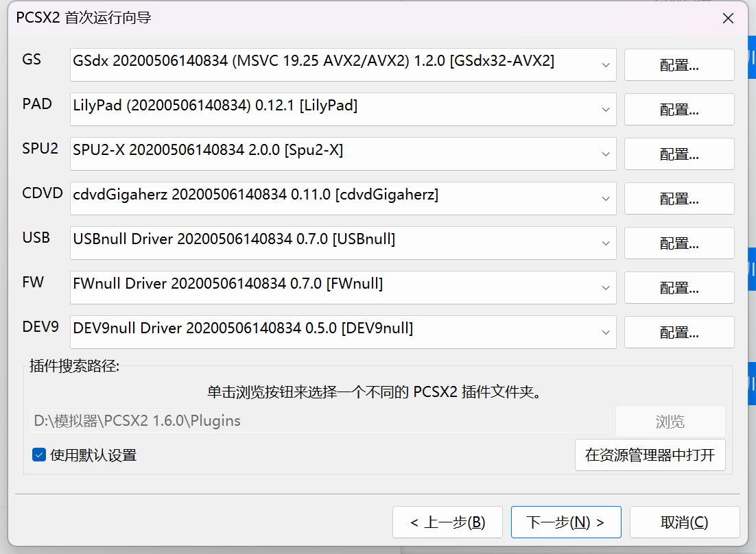Image resolution: width=756 pixels, height=554 pixels.
Task: Click the 浏览 browse button
Action: [670, 422]
